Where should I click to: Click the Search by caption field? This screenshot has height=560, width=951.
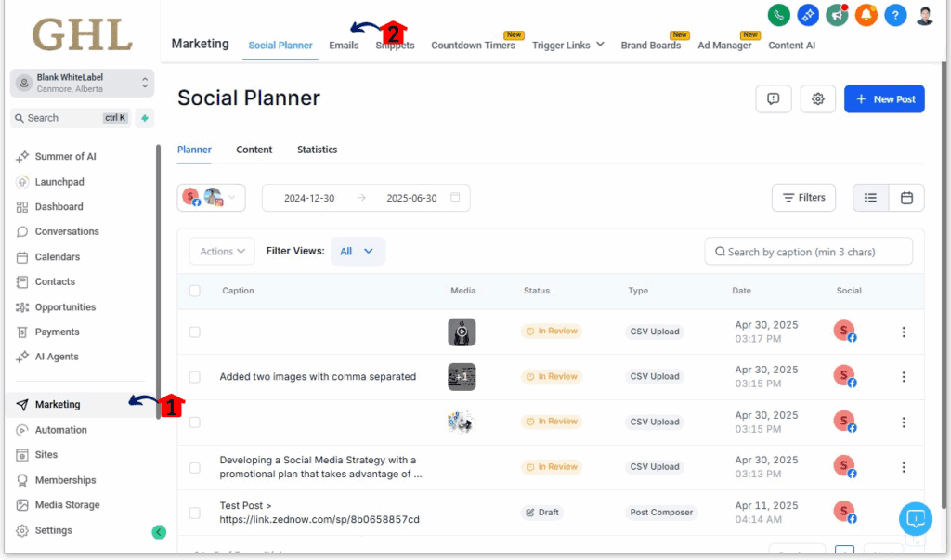pos(809,251)
